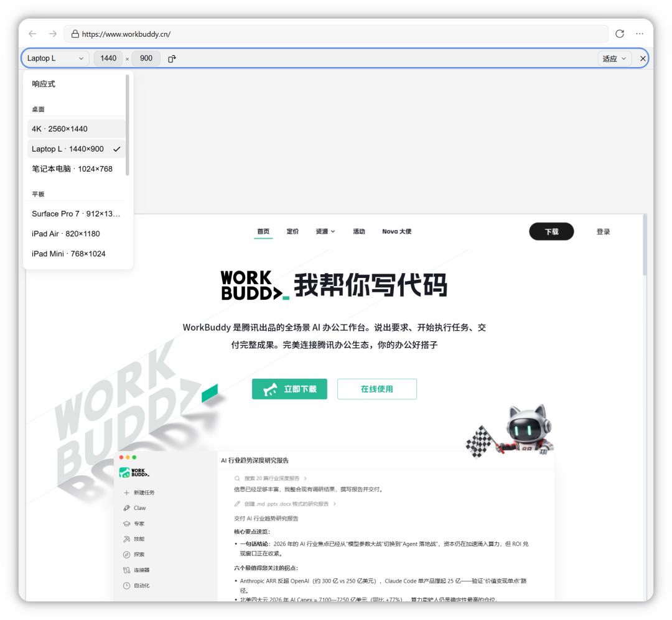Click the Claw sidebar icon
The image size is (672, 620).
[x=126, y=508]
